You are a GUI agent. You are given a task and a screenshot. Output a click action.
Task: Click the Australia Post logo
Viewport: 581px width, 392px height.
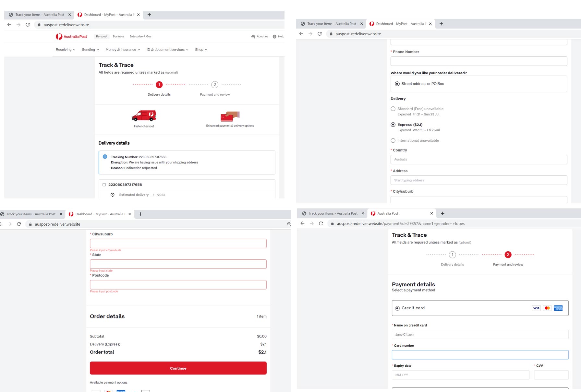tap(71, 37)
